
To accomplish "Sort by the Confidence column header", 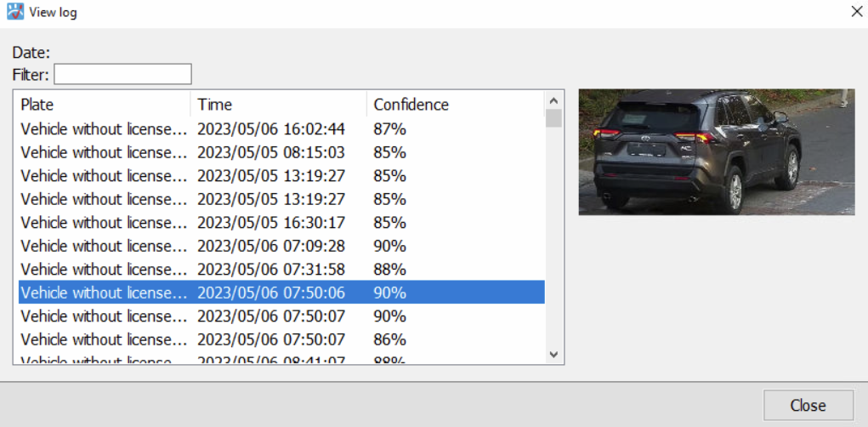I will click(x=456, y=105).
